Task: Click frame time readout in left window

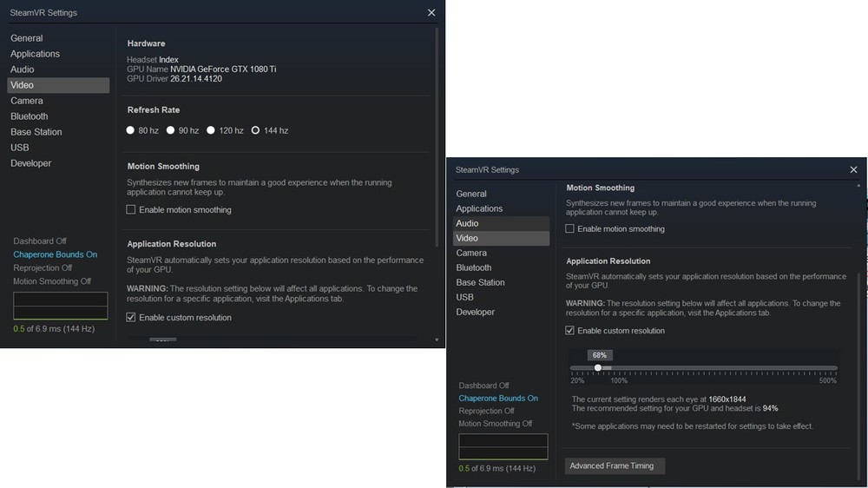Action: click(54, 328)
